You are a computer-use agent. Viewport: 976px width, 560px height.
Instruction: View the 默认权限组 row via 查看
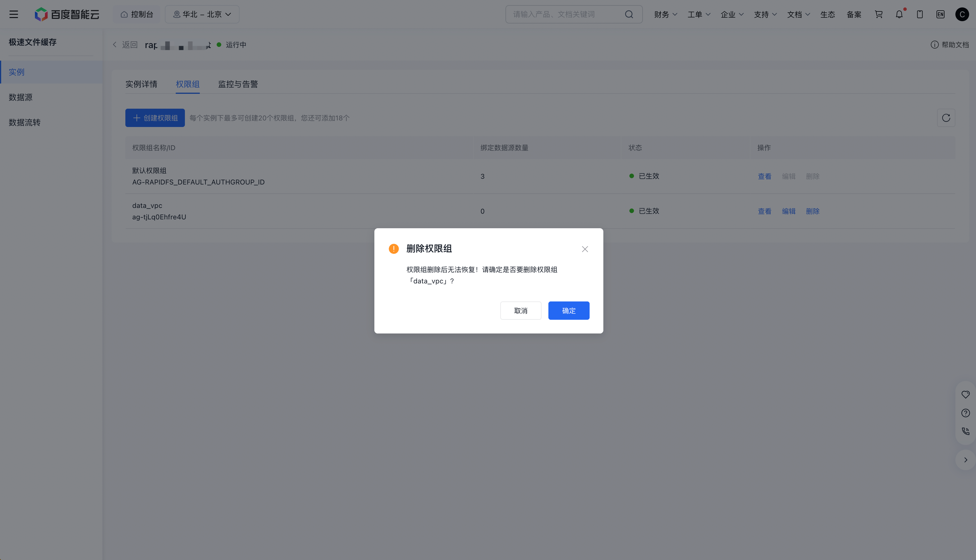(x=764, y=176)
